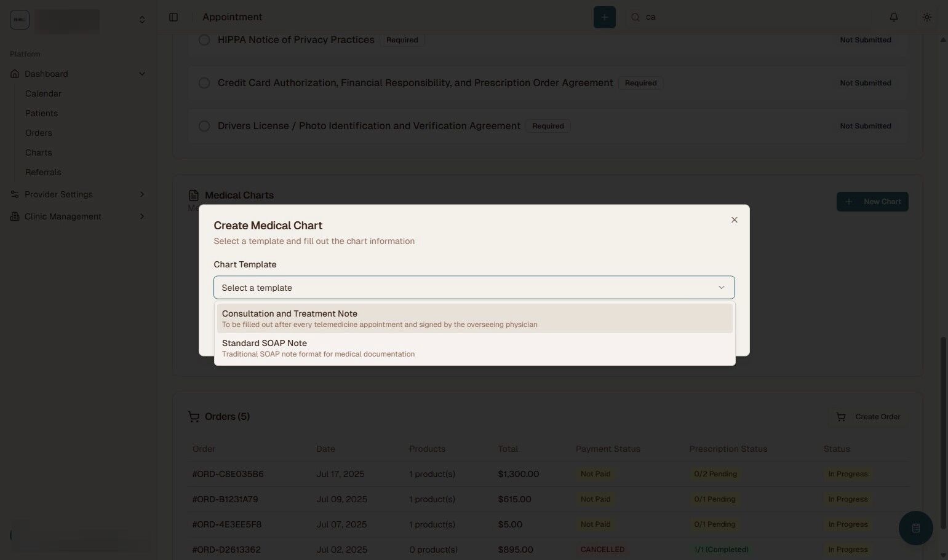Click the HIPPA row Not Submitted status

click(x=865, y=40)
